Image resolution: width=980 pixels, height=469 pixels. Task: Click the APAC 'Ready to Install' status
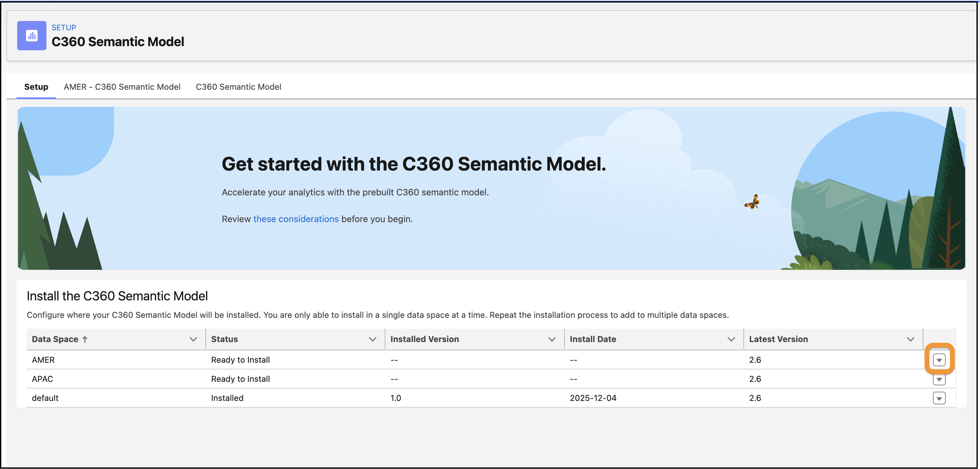coord(240,379)
